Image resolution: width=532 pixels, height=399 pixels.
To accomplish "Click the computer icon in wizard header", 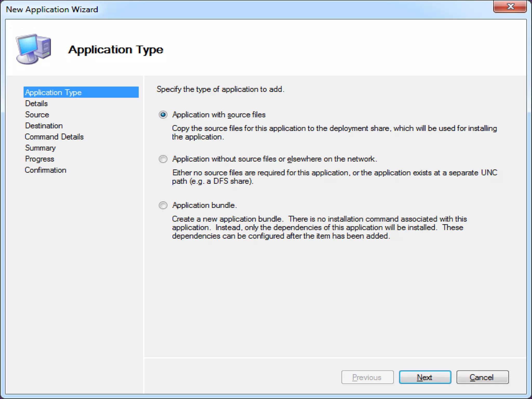I will (34, 49).
